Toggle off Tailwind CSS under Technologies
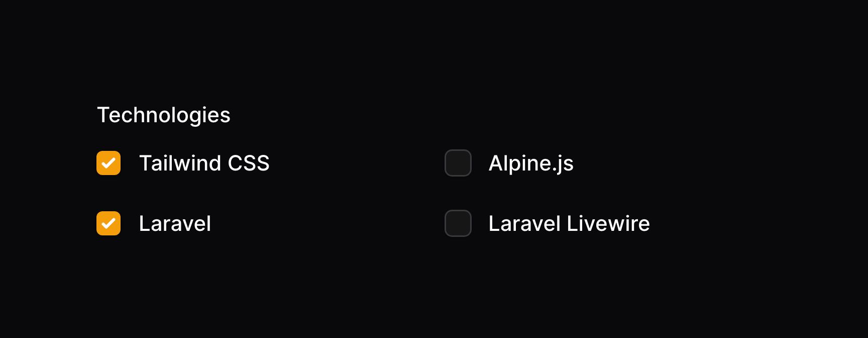This screenshot has width=868, height=338. point(108,163)
